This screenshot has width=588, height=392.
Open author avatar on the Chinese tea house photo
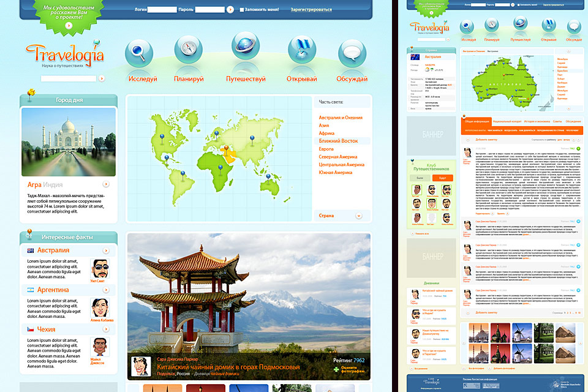pos(141,366)
